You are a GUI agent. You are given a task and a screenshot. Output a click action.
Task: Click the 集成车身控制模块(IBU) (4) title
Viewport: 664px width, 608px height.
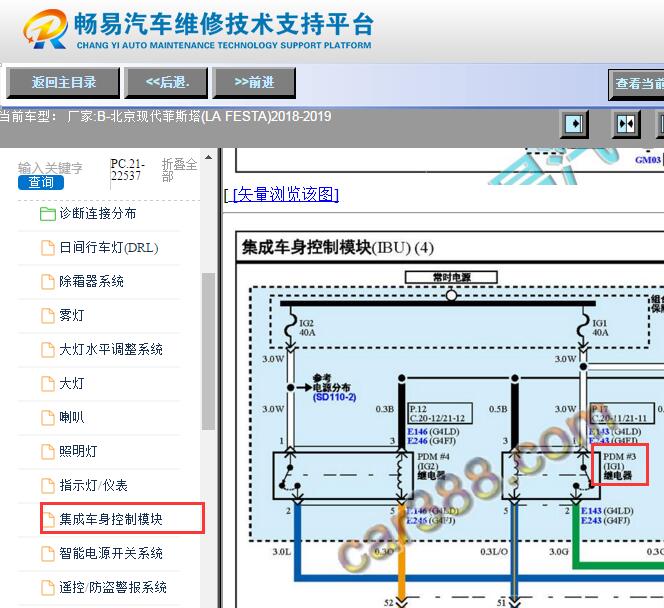click(338, 248)
